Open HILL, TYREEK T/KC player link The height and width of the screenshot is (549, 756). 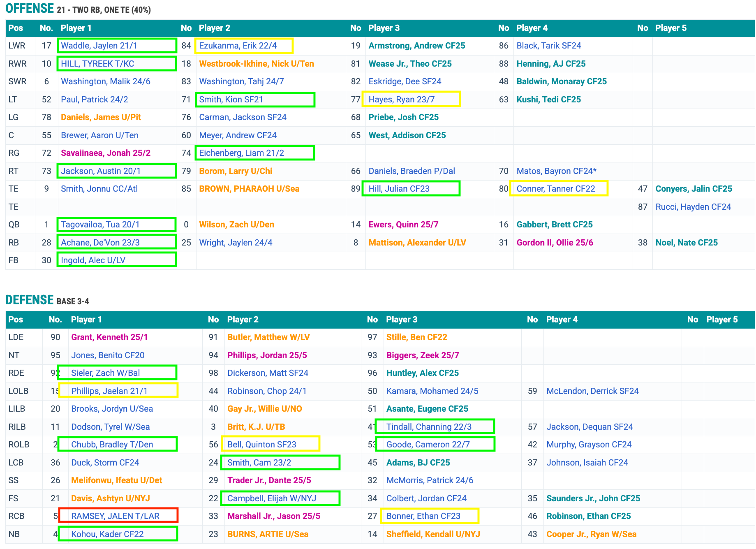coord(97,64)
